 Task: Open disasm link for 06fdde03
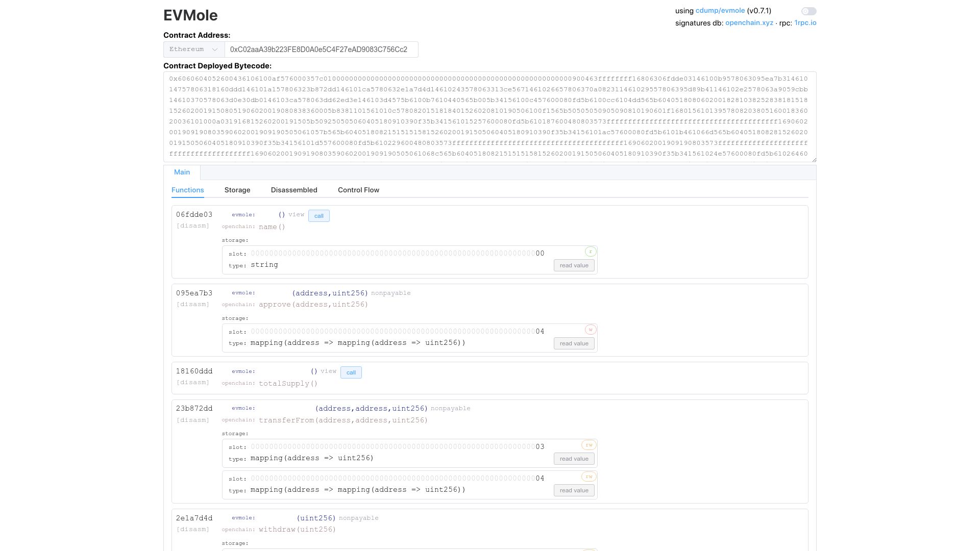(x=193, y=226)
